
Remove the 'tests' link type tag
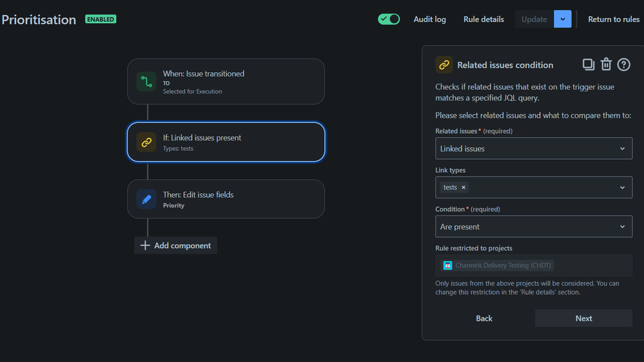click(x=463, y=187)
